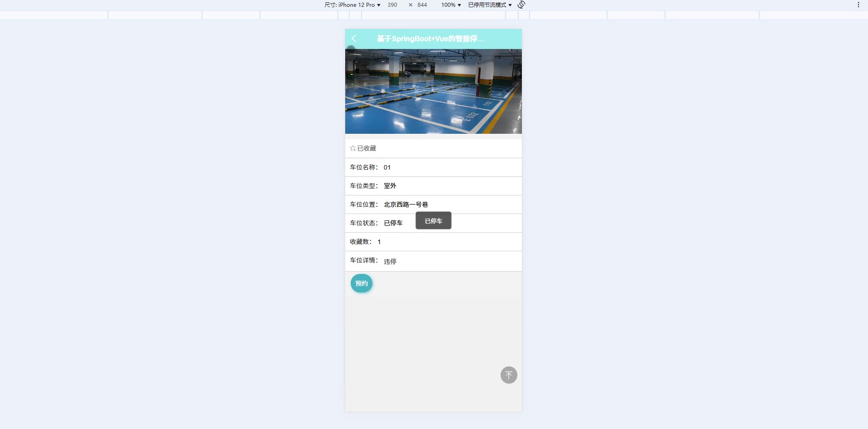Click the height field showing 844
This screenshot has width=868, height=429.
click(422, 5)
